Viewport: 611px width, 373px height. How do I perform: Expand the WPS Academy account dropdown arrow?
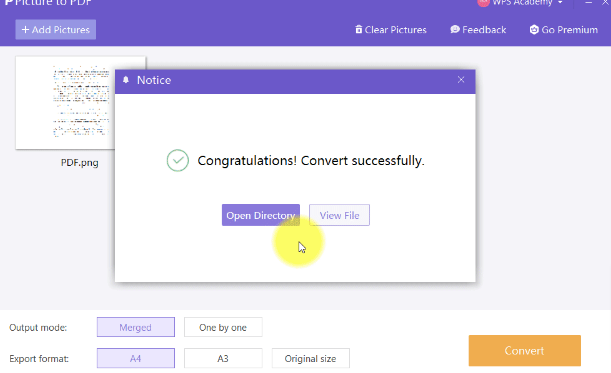(x=560, y=3)
